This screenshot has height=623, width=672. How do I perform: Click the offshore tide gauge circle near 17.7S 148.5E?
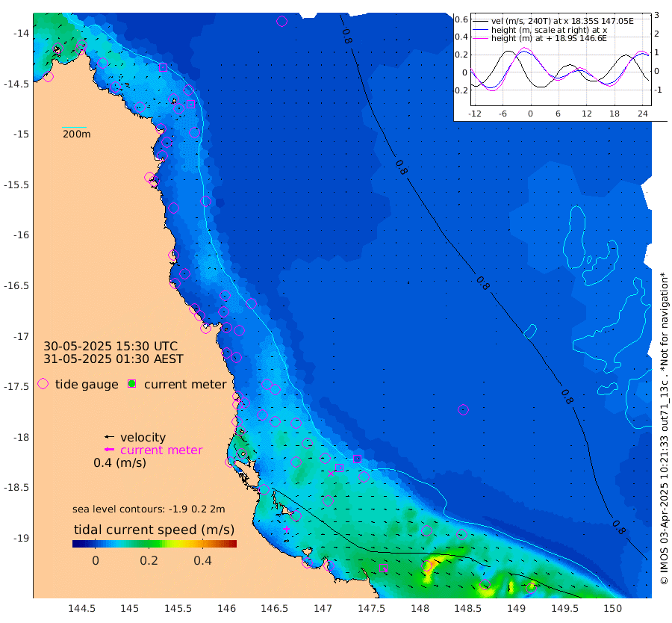[463, 409]
